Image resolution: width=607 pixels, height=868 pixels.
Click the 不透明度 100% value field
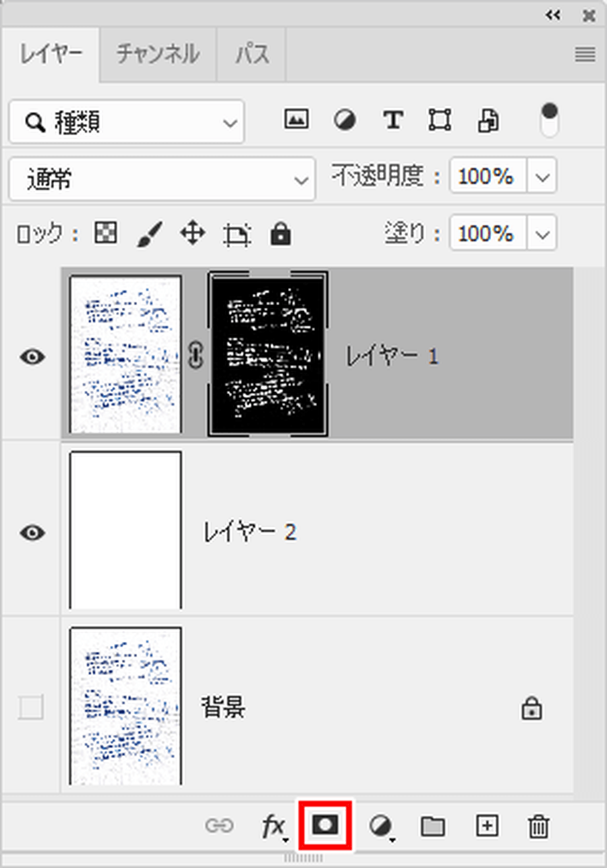[489, 177]
